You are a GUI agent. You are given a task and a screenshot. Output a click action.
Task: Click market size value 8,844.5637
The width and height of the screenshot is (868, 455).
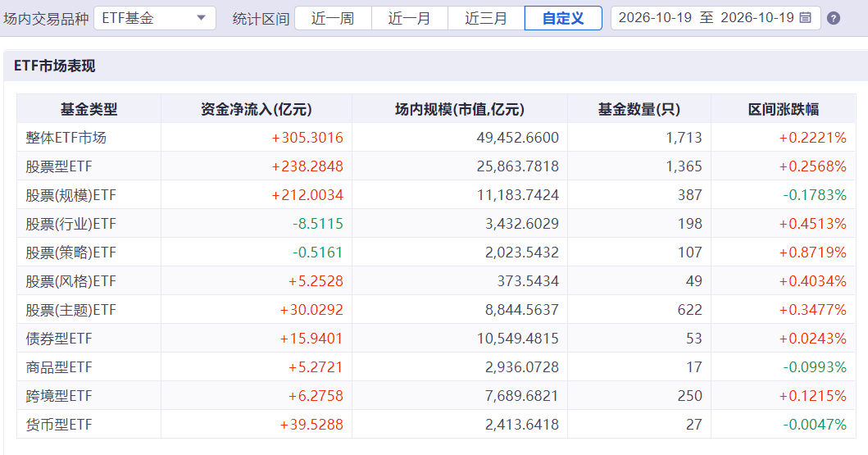pos(522,310)
